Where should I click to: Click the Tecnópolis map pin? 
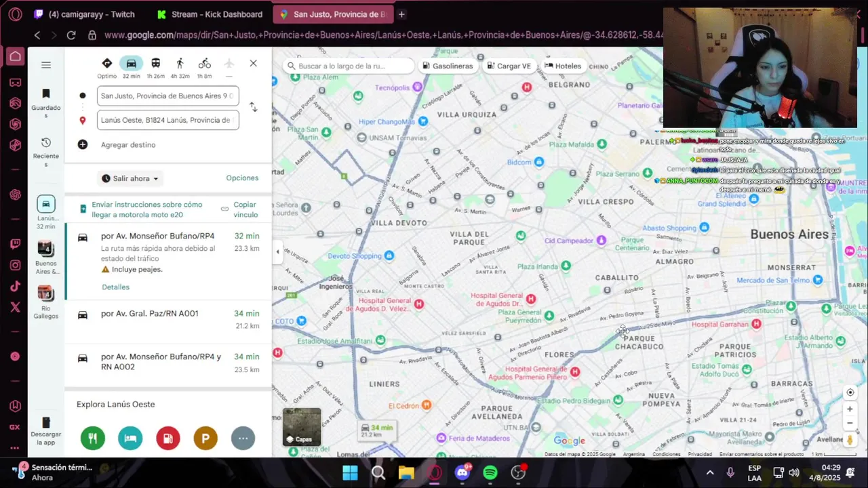418,87
